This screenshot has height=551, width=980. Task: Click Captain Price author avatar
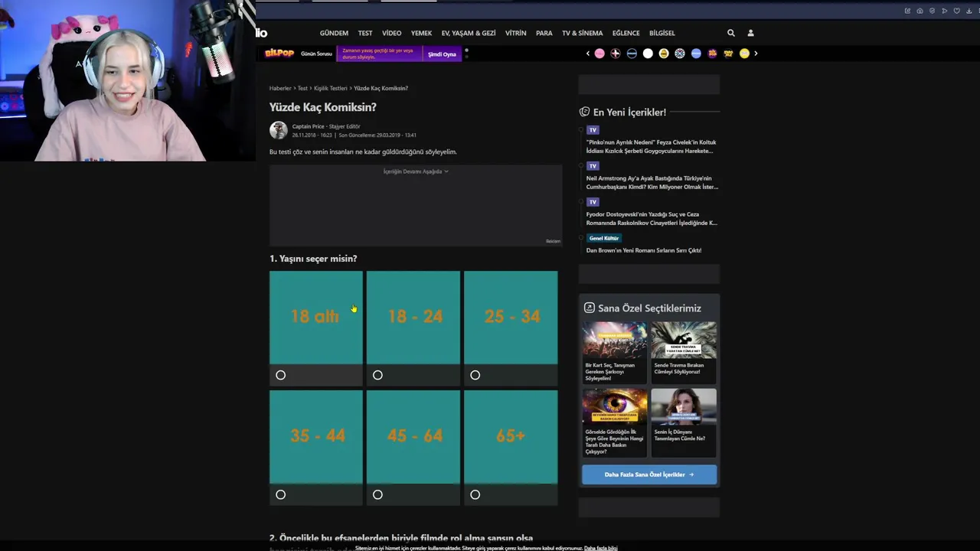pyautogui.click(x=279, y=130)
